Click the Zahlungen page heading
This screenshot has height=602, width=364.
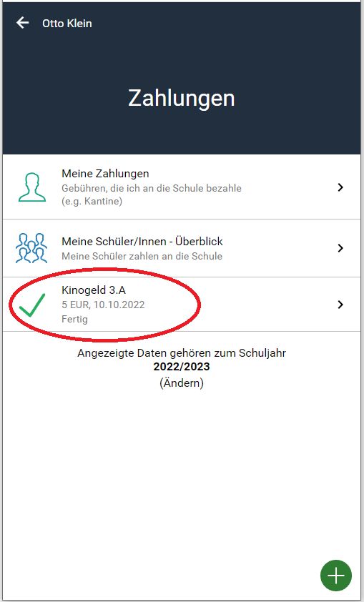point(181,98)
